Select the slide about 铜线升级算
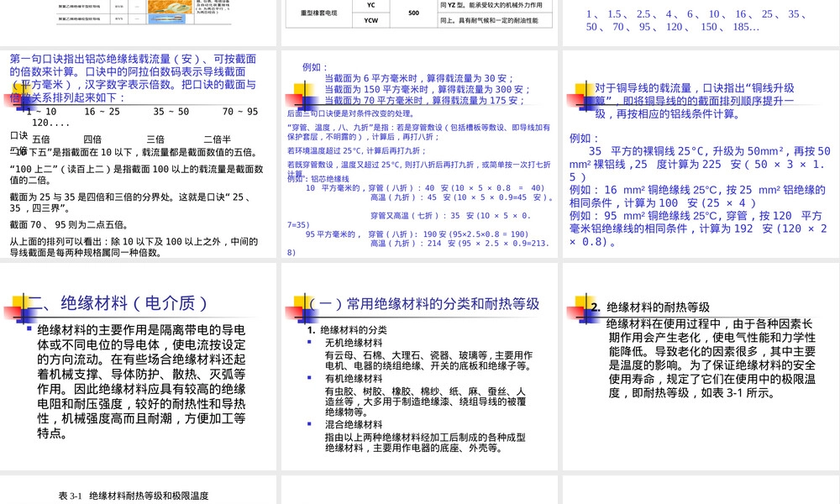 click(x=701, y=155)
